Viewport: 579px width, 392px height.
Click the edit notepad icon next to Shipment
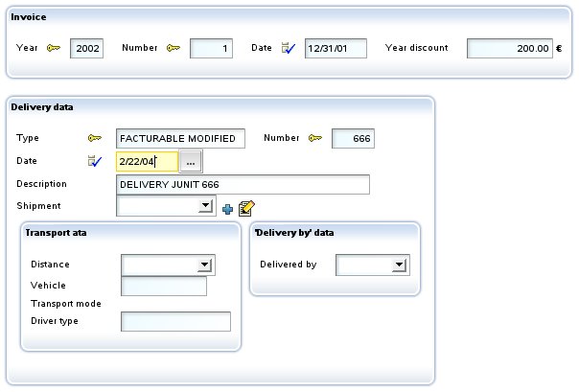(246, 208)
